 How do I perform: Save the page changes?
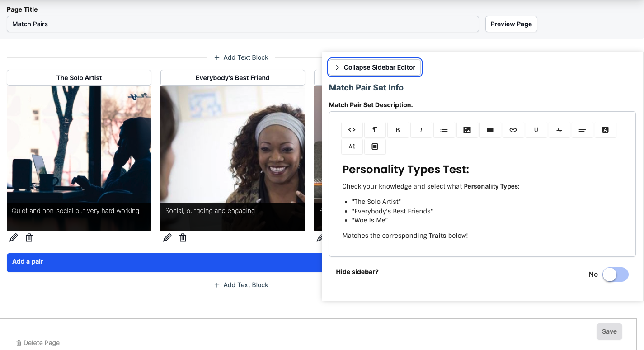coord(609,331)
